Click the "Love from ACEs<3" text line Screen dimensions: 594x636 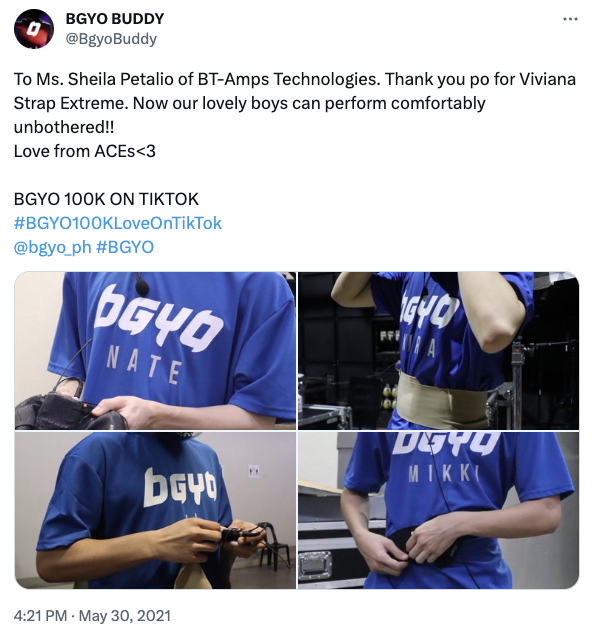pos(85,151)
